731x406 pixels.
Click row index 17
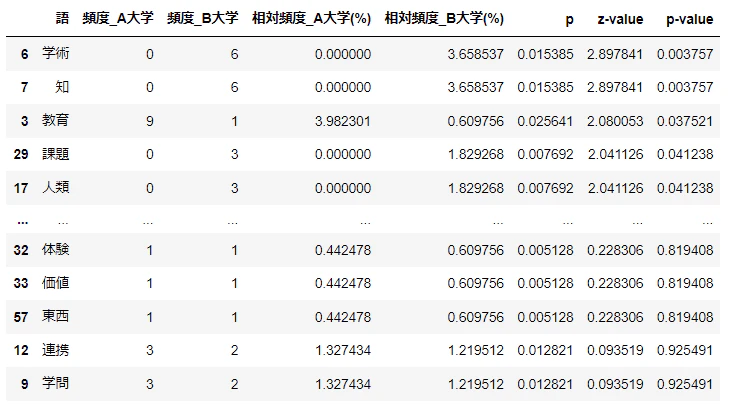coord(21,188)
